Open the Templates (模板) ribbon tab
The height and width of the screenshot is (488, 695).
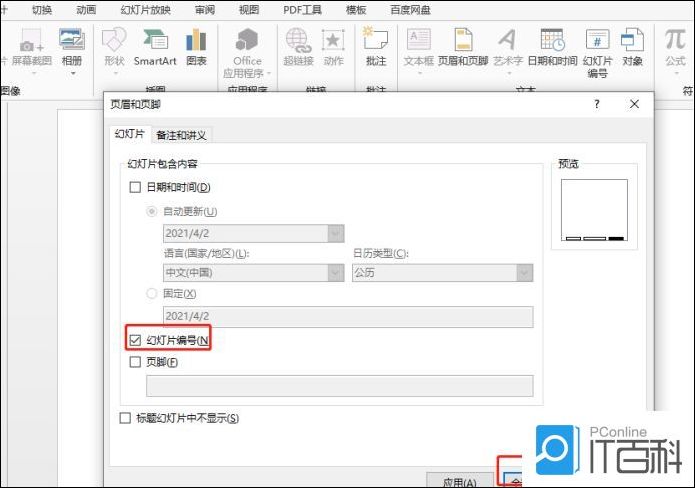pyautogui.click(x=356, y=10)
